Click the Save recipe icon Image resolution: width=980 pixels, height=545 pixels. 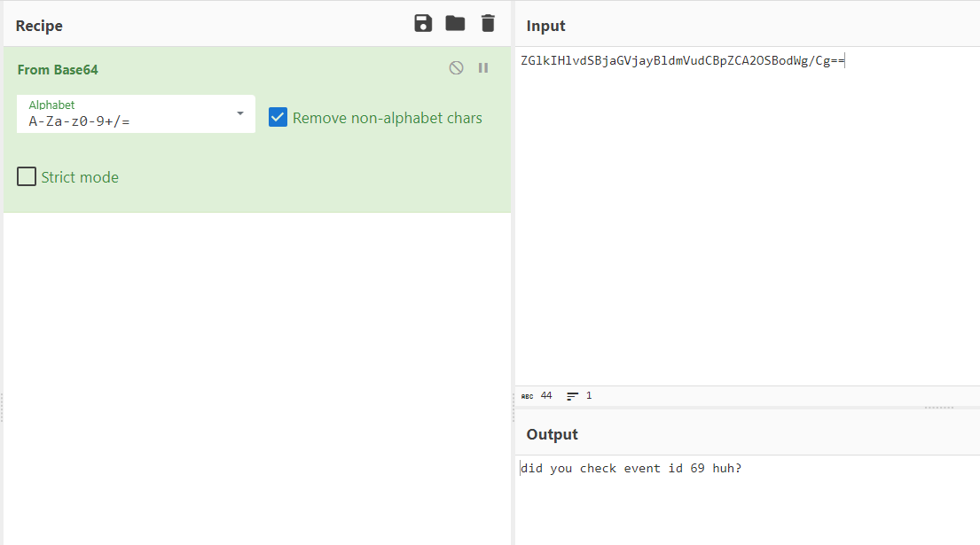tap(423, 24)
